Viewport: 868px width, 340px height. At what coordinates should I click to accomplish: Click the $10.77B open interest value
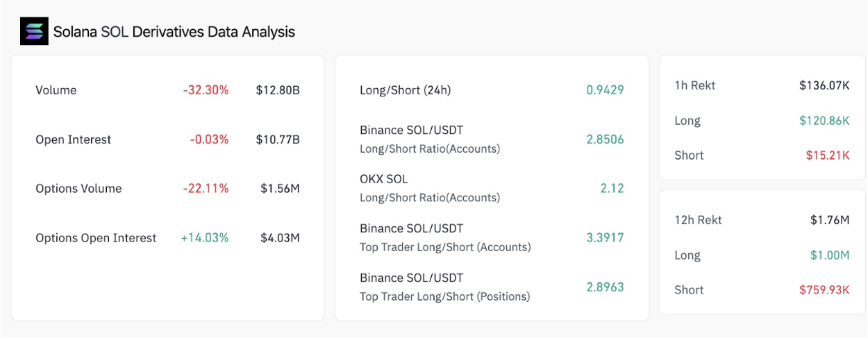(278, 139)
